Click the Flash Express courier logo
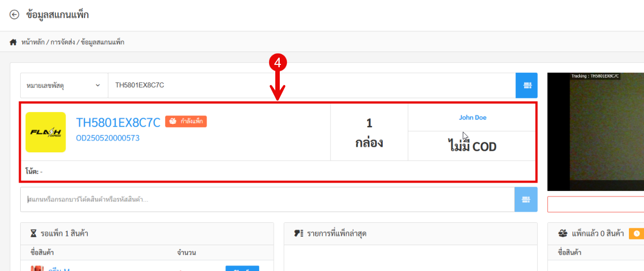This screenshot has height=271, width=644. [46, 132]
